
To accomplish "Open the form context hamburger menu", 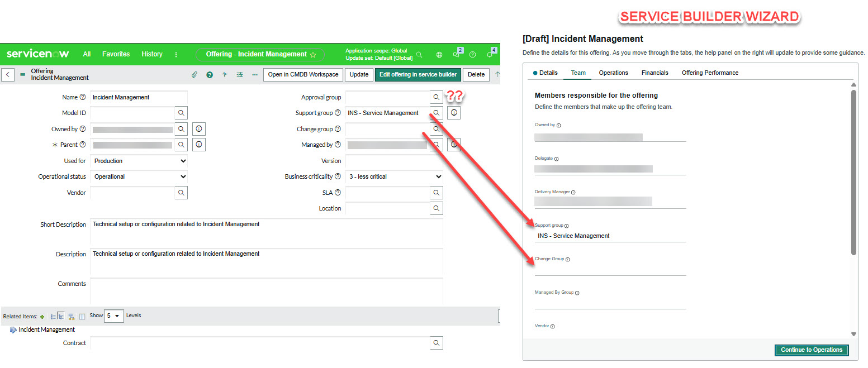I will [x=23, y=74].
